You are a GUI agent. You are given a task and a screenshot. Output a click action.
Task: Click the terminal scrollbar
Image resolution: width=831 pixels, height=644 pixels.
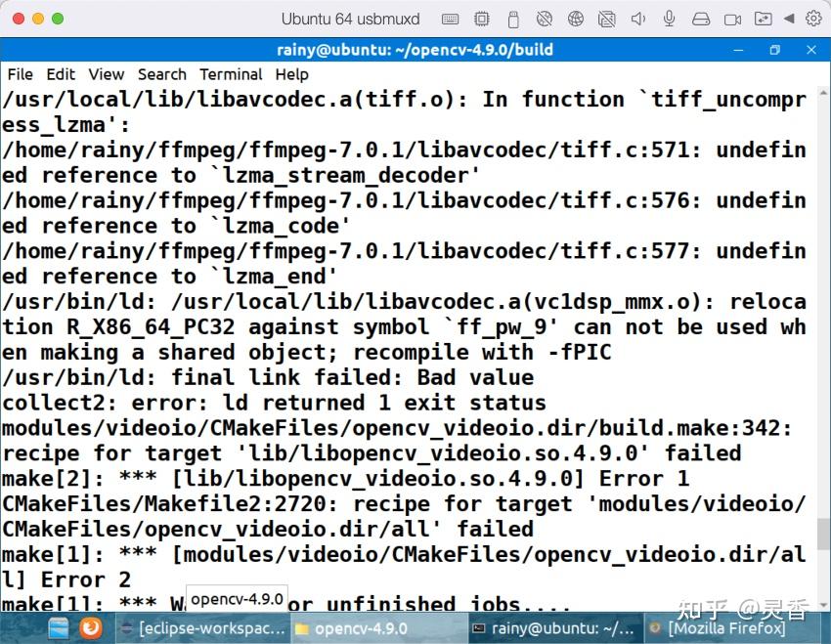(x=822, y=533)
